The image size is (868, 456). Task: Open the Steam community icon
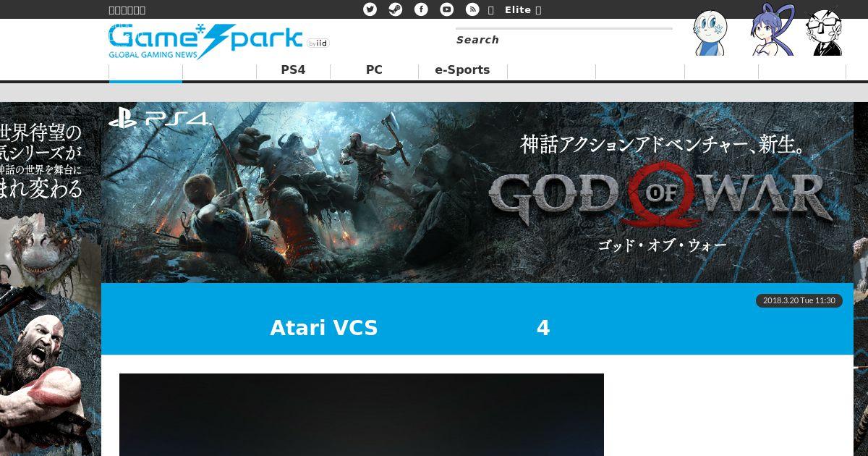click(395, 9)
